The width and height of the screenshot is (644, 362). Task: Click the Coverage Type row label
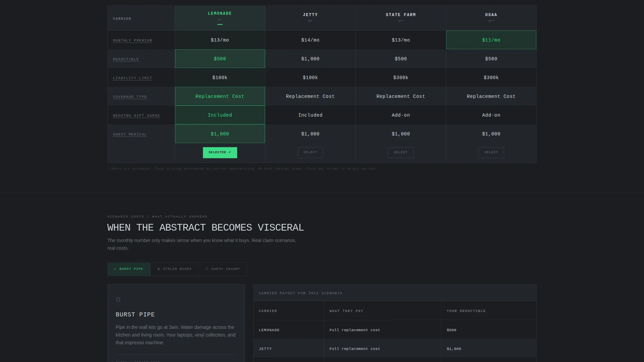tap(130, 97)
